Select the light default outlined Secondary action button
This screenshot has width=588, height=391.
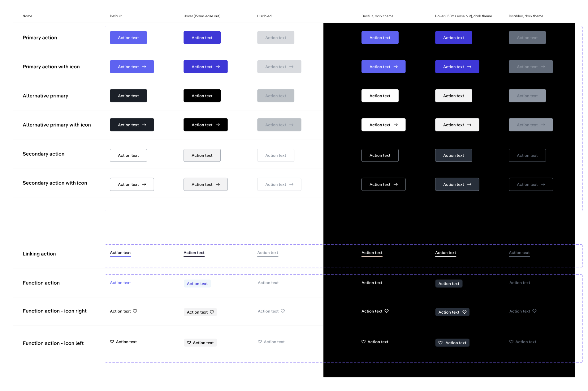(128, 155)
